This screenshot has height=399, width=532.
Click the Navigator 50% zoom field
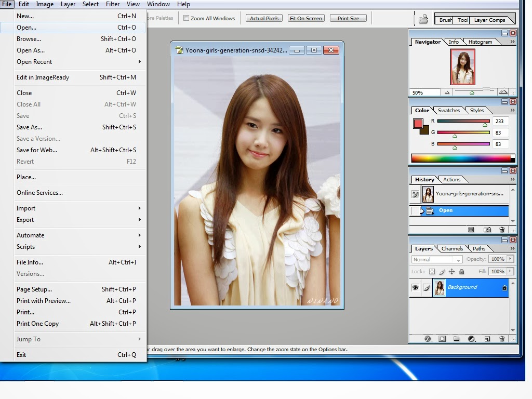tap(424, 92)
